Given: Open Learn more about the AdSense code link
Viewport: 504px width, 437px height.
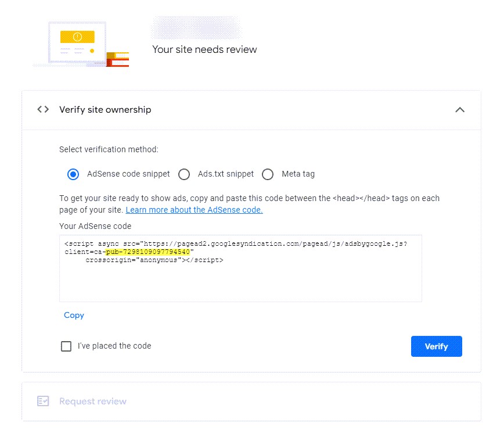Looking at the screenshot, I should coord(194,210).
